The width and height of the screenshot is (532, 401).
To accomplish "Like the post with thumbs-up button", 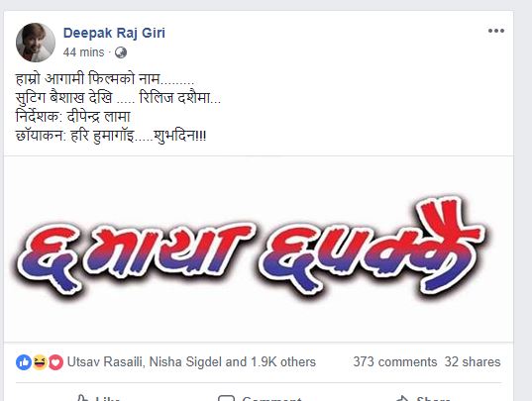I will click(98, 398).
